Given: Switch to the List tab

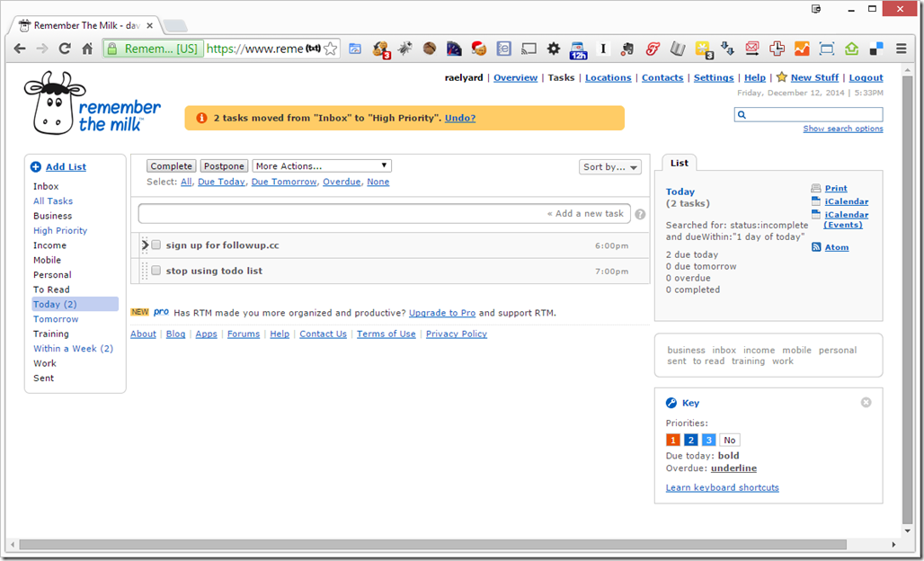Looking at the screenshot, I should coord(680,164).
